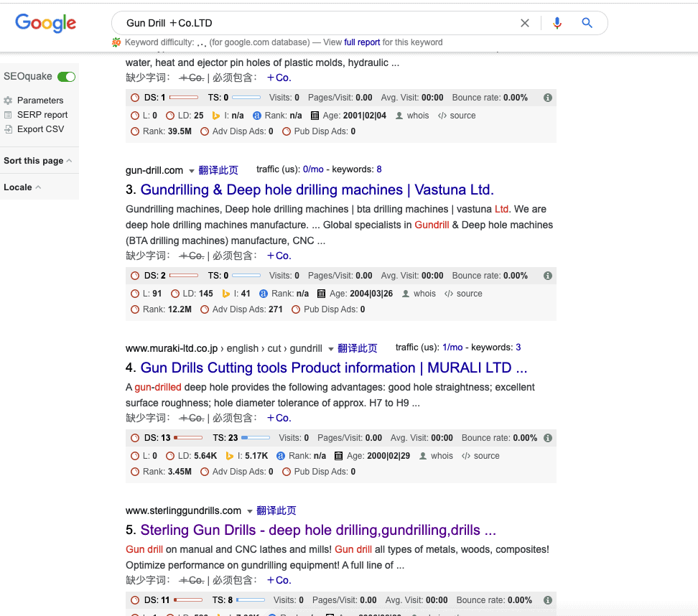Click Bing icon next to I: 41
Screen dimensions: 698x616
(226, 294)
